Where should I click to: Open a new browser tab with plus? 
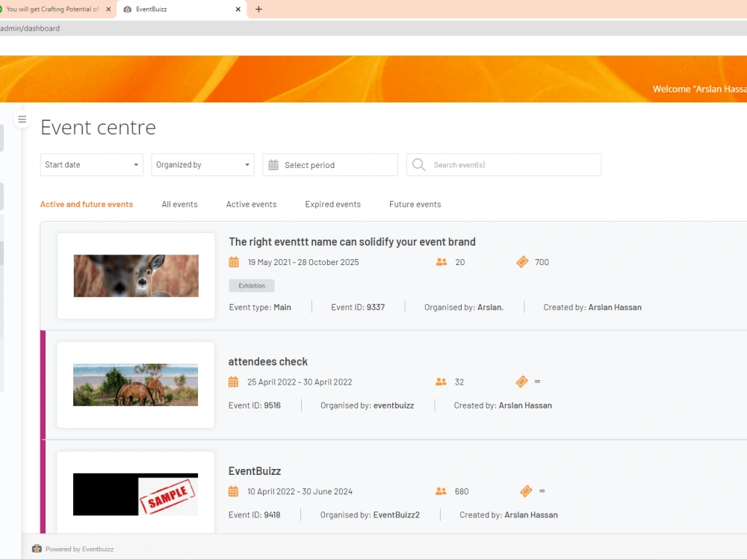[x=258, y=9]
